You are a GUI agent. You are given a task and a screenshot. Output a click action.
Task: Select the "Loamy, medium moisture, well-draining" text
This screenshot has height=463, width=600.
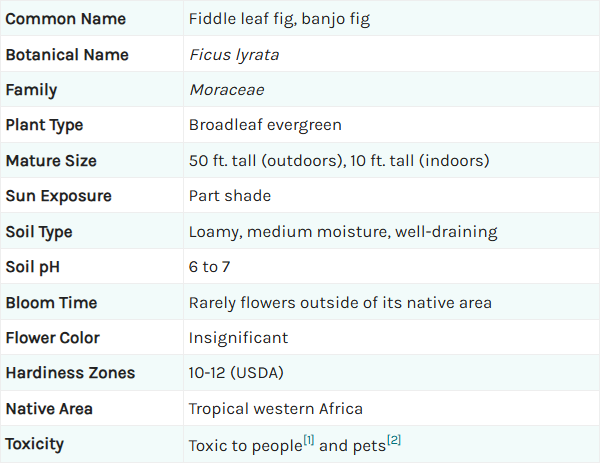pyautogui.click(x=343, y=232)
